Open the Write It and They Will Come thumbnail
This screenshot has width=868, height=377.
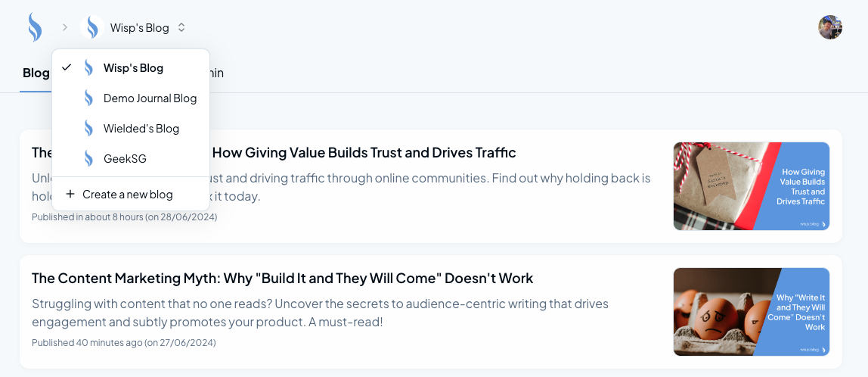(751, 312)
